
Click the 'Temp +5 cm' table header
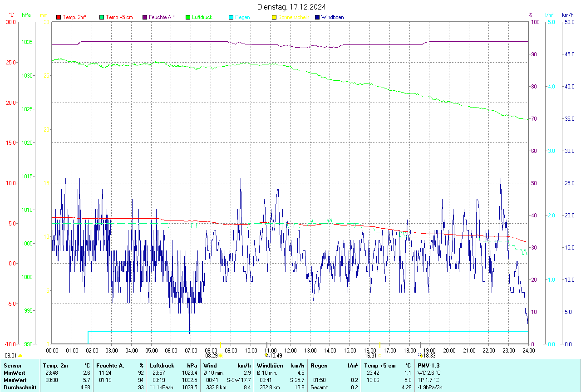[x=380, y=366]
